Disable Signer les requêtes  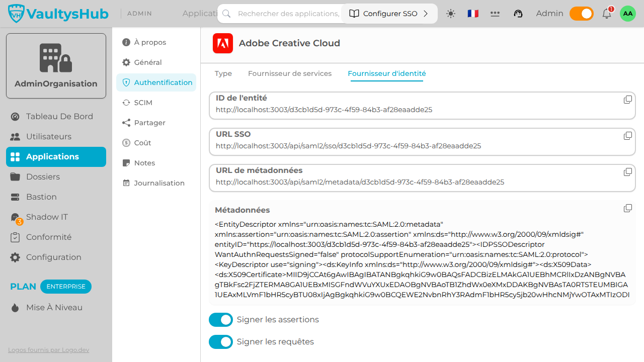(221, 342)
